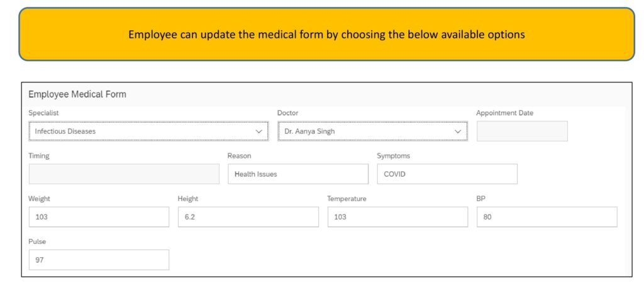Select the Symptoms field showing COVID

tap(447, 174)
